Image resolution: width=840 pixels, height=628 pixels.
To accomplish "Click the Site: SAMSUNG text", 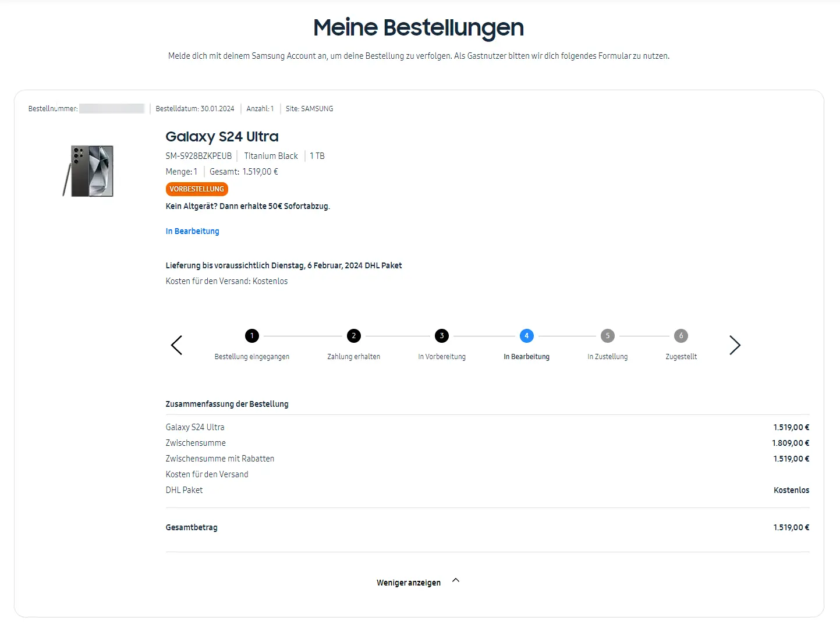I will tap(310, 109).
